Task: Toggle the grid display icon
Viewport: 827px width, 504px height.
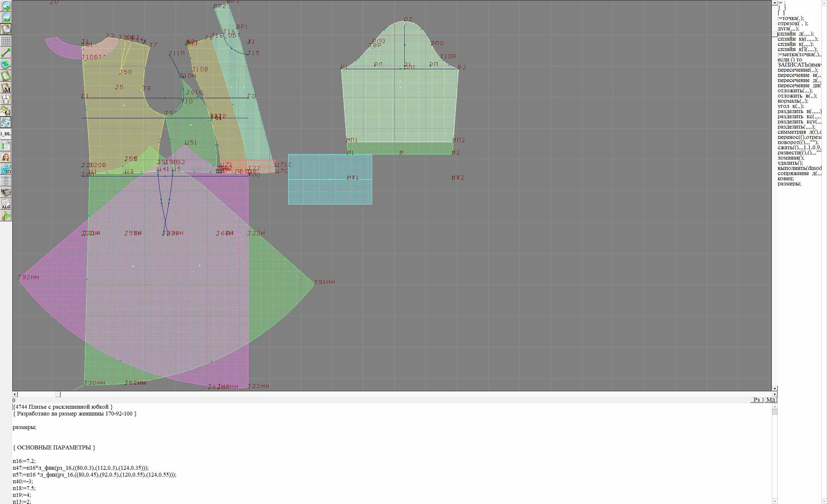Action: point(6,41)
